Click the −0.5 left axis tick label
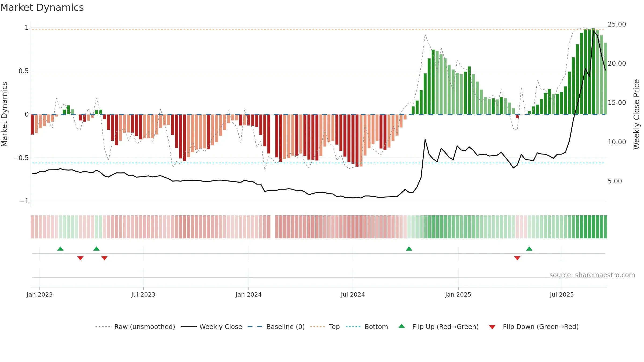644x362 pixels. click(21, 158)
